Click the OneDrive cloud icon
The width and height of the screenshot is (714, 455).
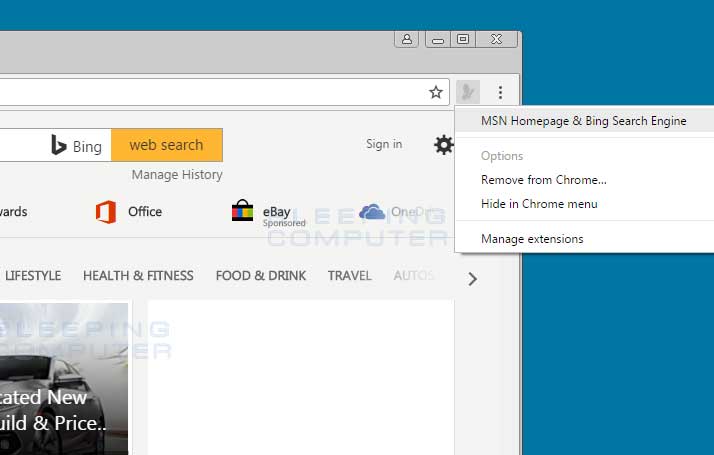[x=372, y=212]
